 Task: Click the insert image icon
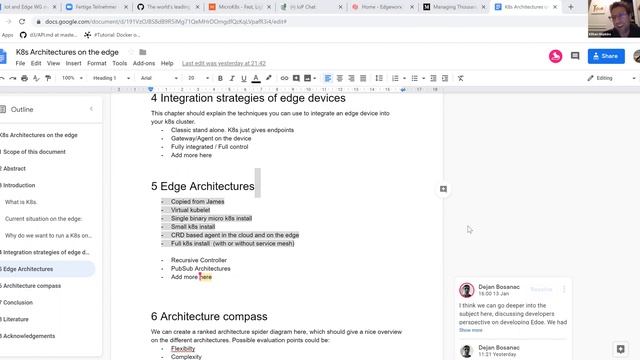(x=307, y=78)
